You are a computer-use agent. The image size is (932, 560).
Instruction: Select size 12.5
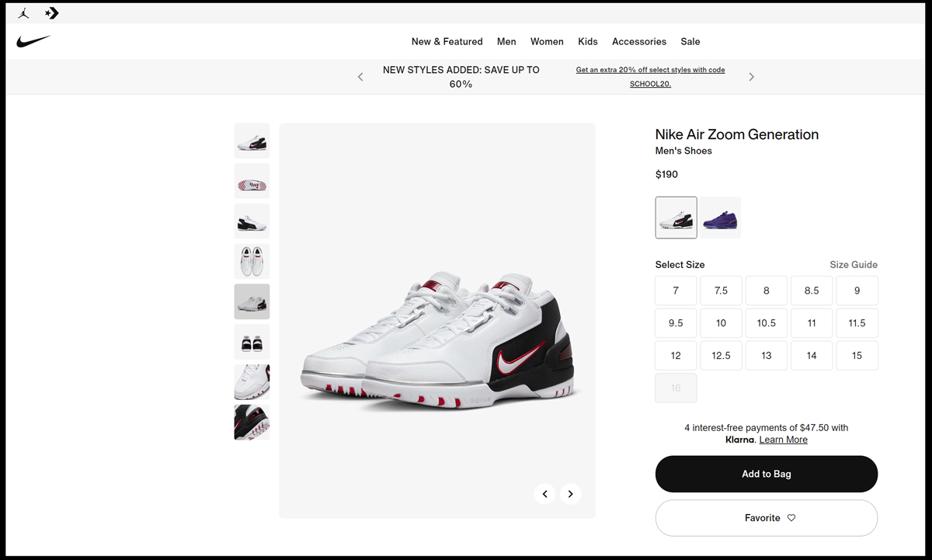(721, 356)
